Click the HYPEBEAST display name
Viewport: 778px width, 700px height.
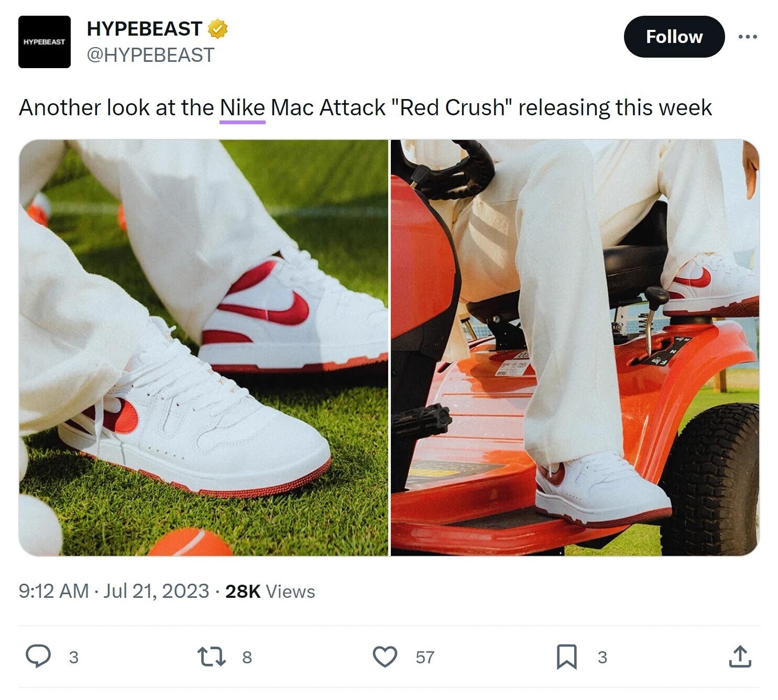145,29
